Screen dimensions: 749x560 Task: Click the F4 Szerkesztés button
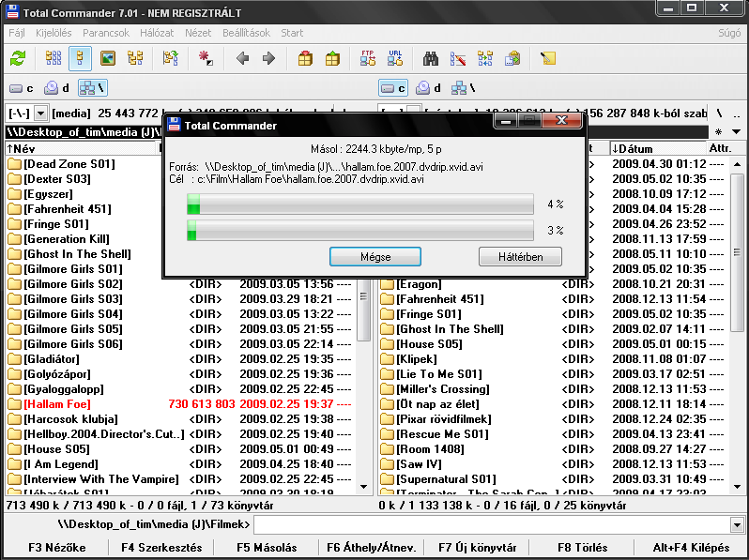coord(161,548)
